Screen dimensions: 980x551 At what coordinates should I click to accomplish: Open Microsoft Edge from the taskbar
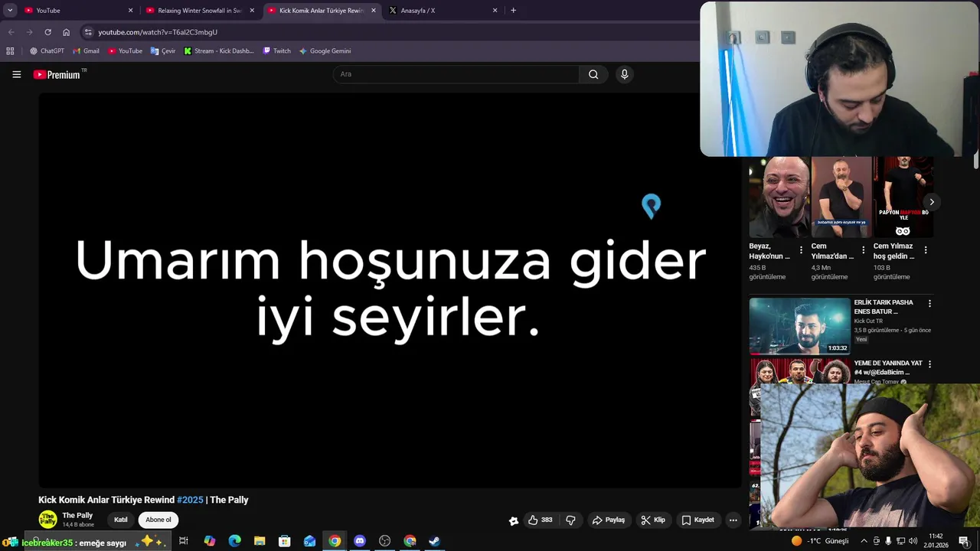tap(234, 541)
